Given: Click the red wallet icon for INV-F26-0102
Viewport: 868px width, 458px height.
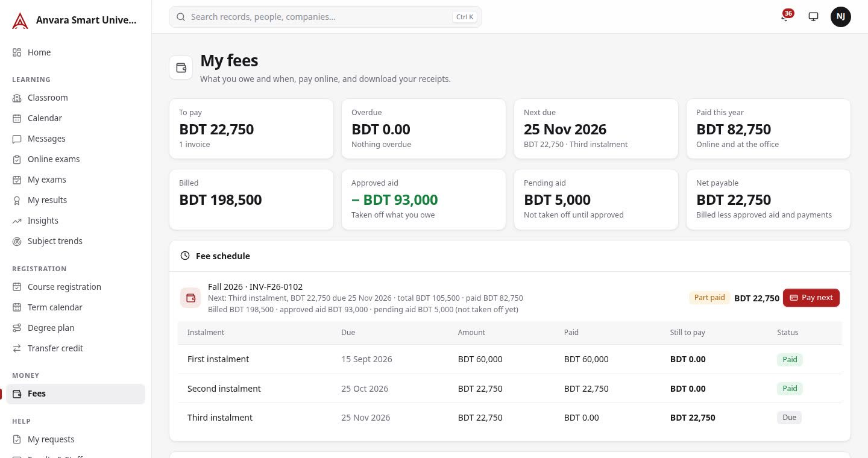Looking at the screenshot, I should click(x=190, y=298).
